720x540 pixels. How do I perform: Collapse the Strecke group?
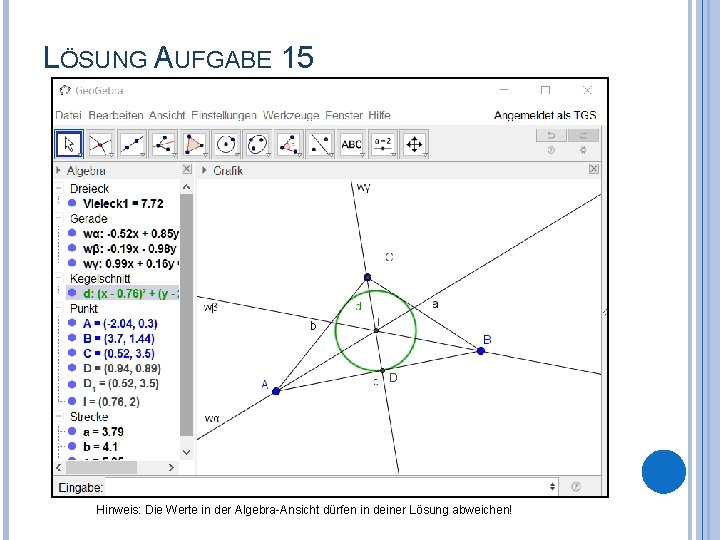tap(59, 416)
